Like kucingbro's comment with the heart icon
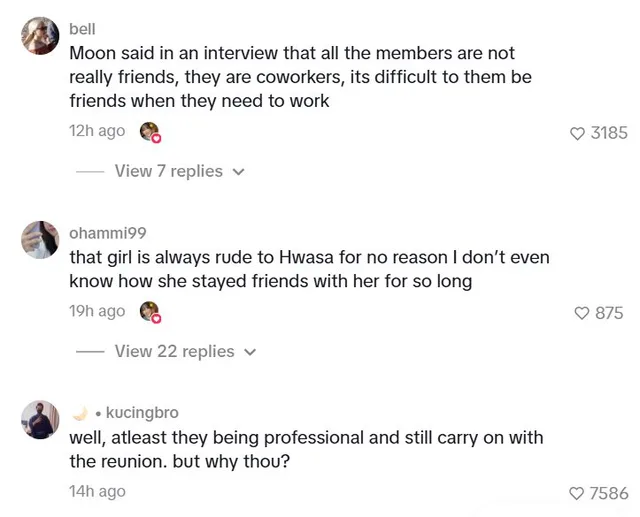 576,494
